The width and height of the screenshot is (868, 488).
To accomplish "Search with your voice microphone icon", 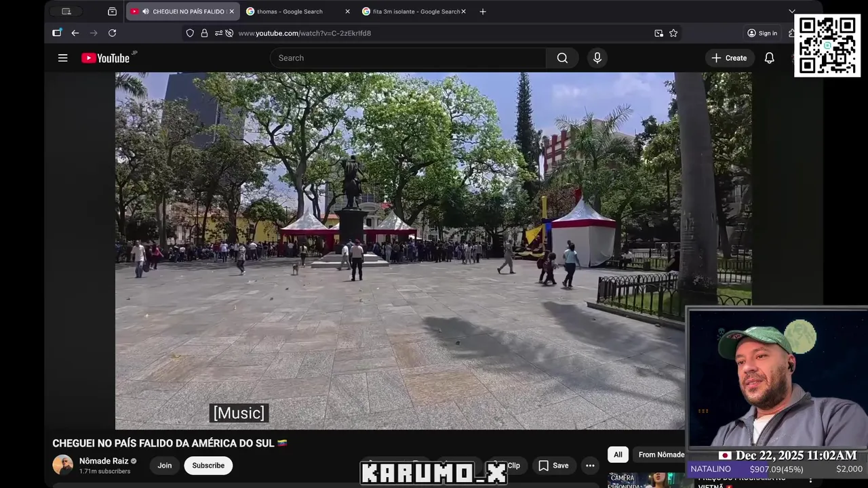I will (x=597, y=58).
